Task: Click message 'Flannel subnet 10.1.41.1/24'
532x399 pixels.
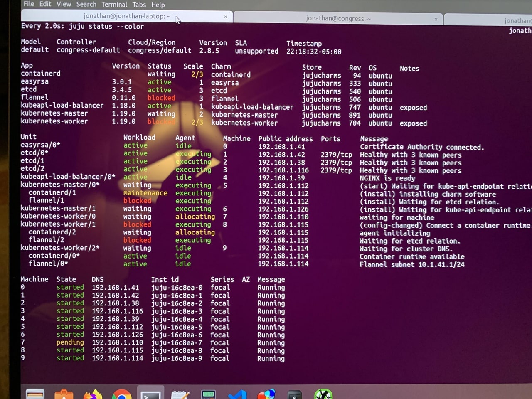Action: (412, 264)
